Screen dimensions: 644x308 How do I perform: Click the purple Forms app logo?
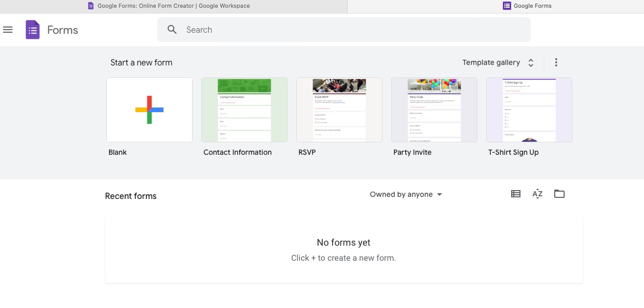32,30
